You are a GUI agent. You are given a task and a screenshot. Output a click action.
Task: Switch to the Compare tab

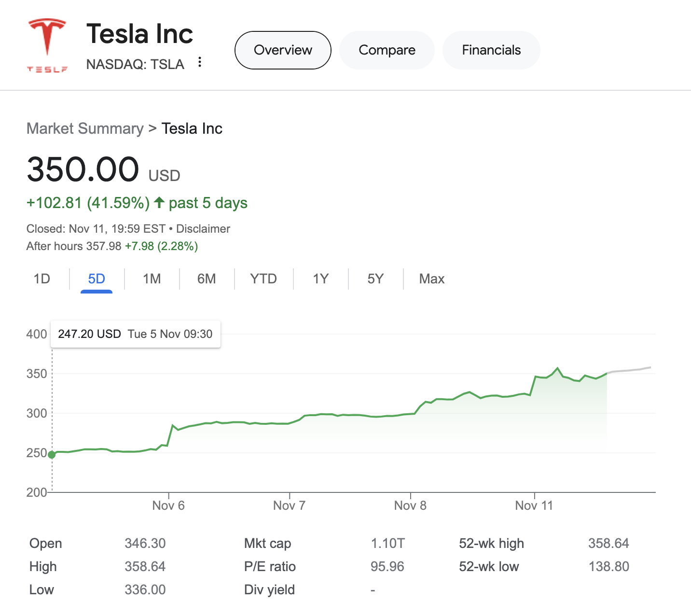pyautogui.click(x=387, y=50)
